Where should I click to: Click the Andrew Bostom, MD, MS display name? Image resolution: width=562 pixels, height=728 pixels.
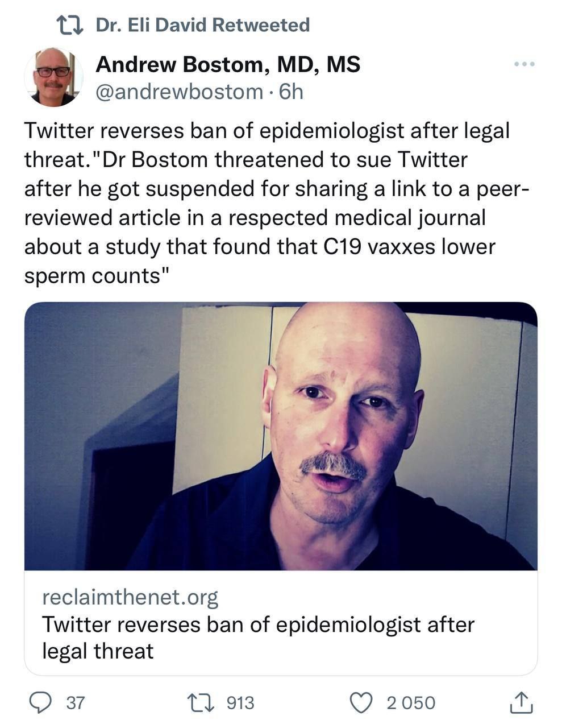coord(228,64)
